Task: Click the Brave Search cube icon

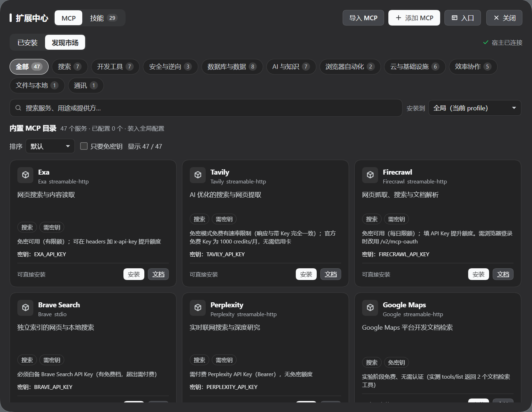Action: tap(26, 308)
